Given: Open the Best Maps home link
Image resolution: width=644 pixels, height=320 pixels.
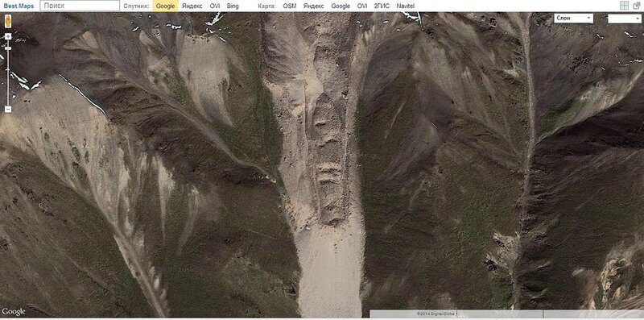Looking at the screenshot, I should coord(19,6).
